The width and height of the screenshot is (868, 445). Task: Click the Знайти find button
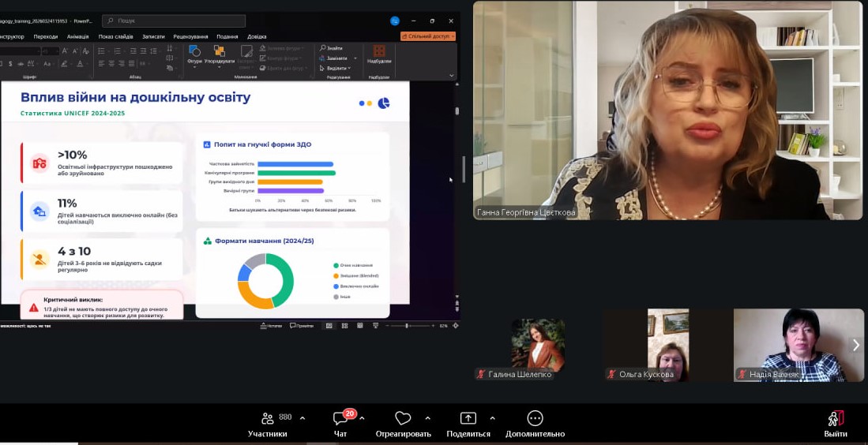point(331,48)
